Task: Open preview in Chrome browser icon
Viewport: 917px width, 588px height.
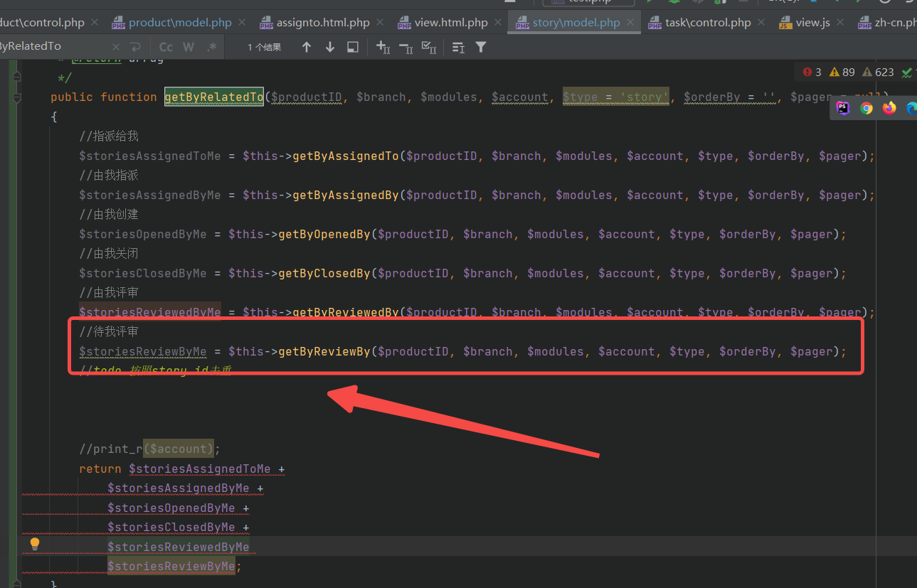Action: tap(866, 108)
